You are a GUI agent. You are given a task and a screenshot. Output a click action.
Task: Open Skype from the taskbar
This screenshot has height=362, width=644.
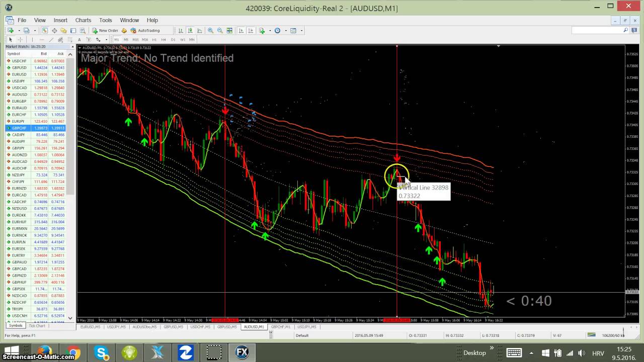tap(102, 353)
